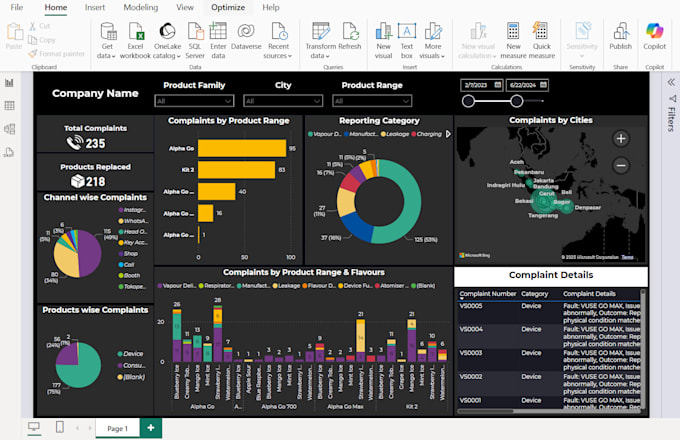Select the VS0005 complaint row
This screenshot has height=440, width=680.
pos(549,313)
